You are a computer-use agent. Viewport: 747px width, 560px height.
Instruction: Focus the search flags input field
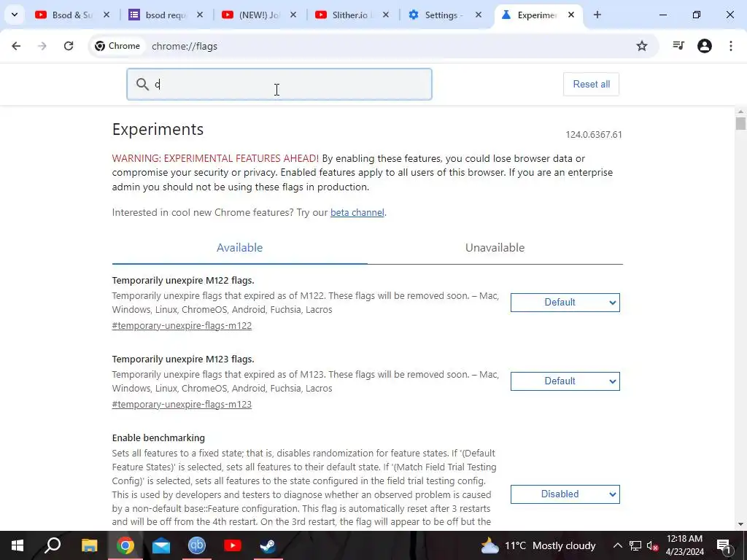coord(279,85)
